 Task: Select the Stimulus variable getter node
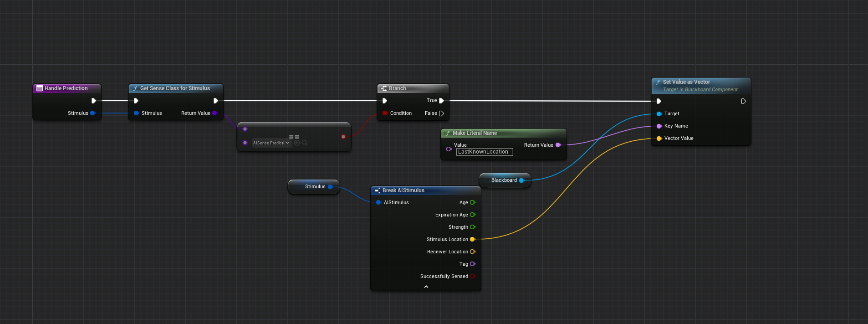coord(315,187)
